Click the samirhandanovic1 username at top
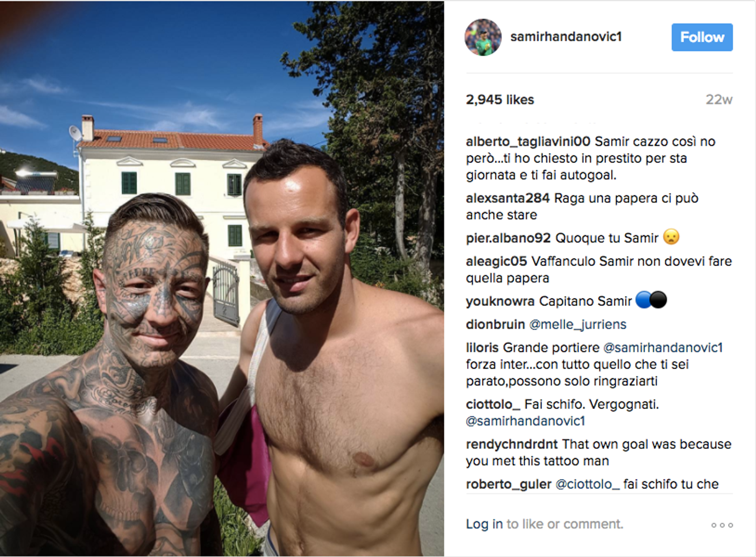This screenshot has width=756, height=557. click(x=566, y=37)
